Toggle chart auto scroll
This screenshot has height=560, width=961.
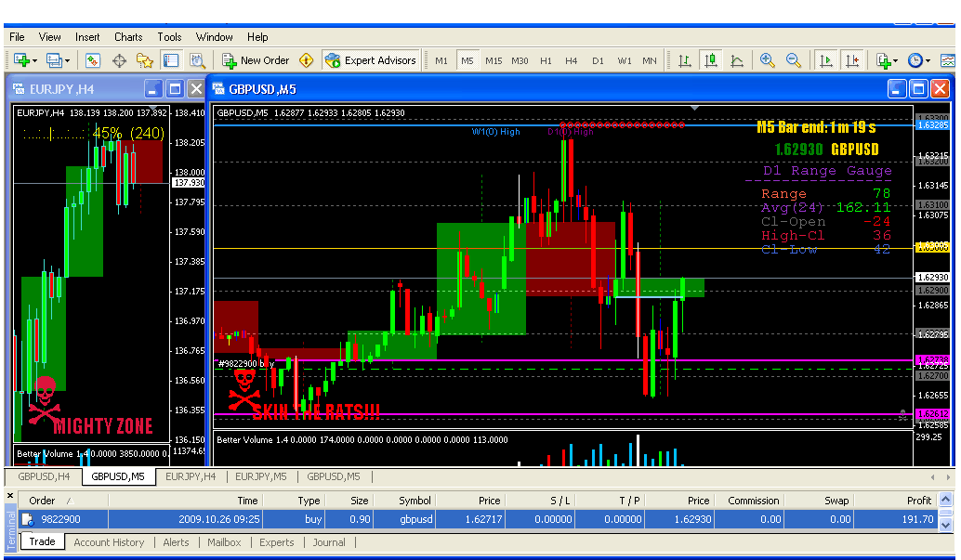(825, 60)
